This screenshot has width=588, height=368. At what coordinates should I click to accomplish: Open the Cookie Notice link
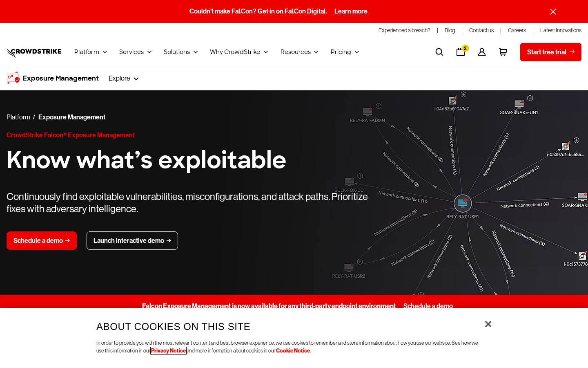tap(293, 350)
